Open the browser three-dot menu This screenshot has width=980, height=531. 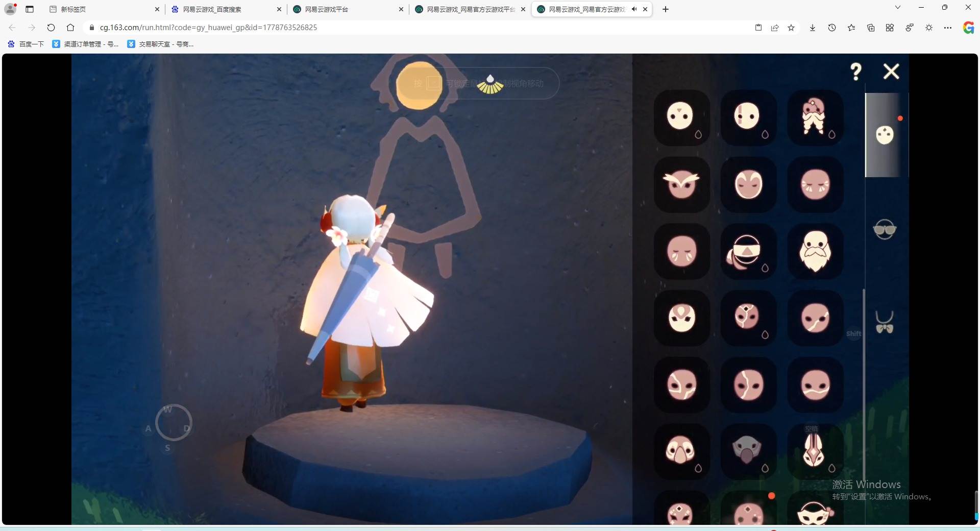point(948,28)
